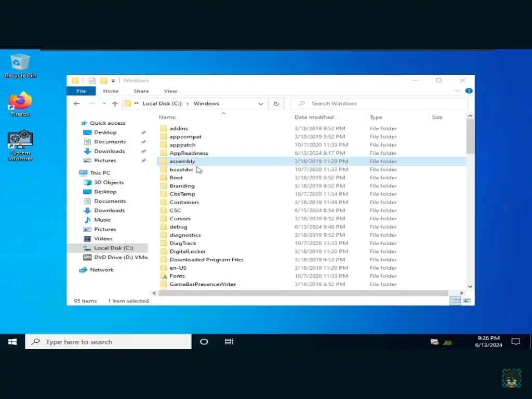The width and height of the screenshot is (532, 399).
Task: Click the scroll down arrow of file list
Action: tap(470, 286)
